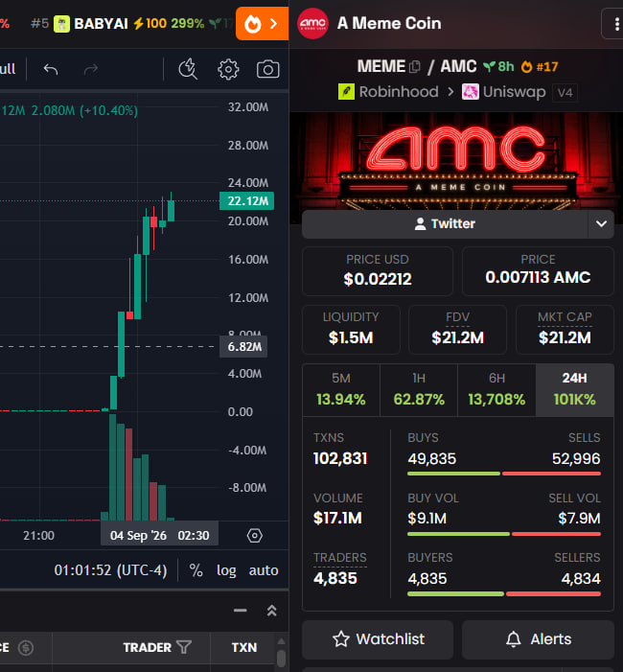Screen dimensions: 623x672
Task: Undo the last chart action
Action: [x=51, y=69]
